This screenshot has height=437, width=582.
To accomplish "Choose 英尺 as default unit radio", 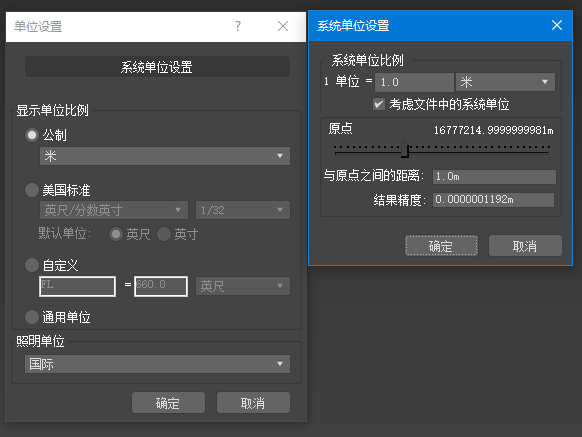I will point(116,234).
